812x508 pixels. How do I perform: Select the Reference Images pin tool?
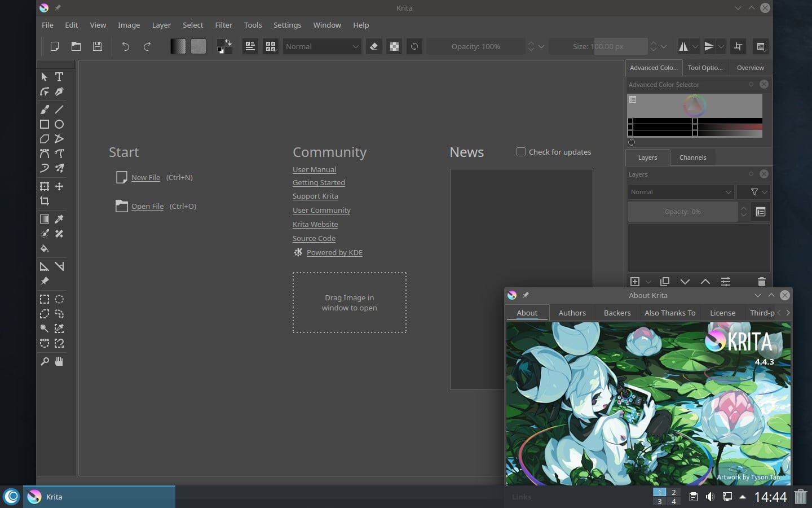point(45,281)
